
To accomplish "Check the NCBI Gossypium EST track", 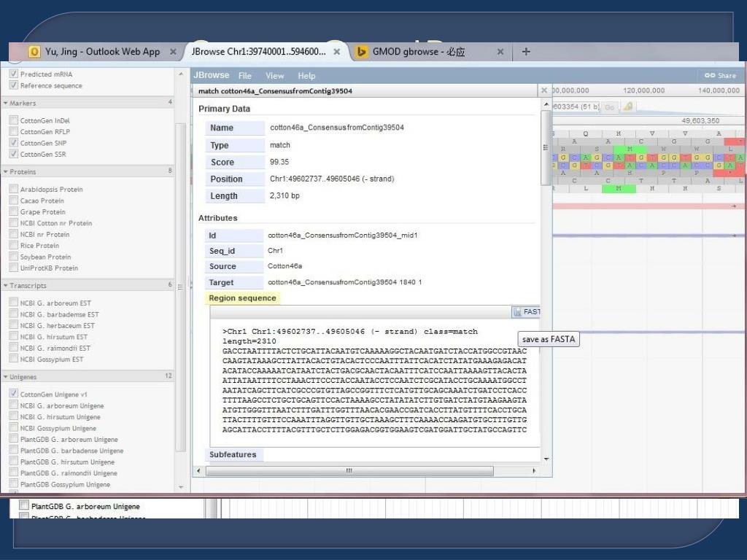I will [13, 359].
